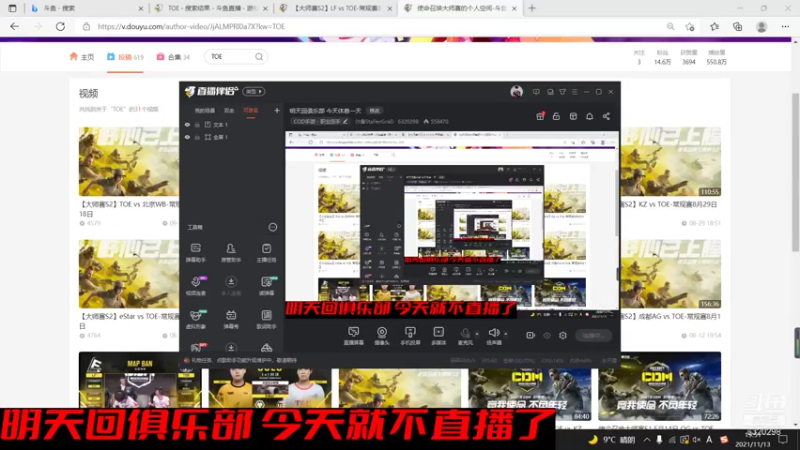Open the layout grid icon beside the bell
The image size is (800, 450).
tap(573, 116)
